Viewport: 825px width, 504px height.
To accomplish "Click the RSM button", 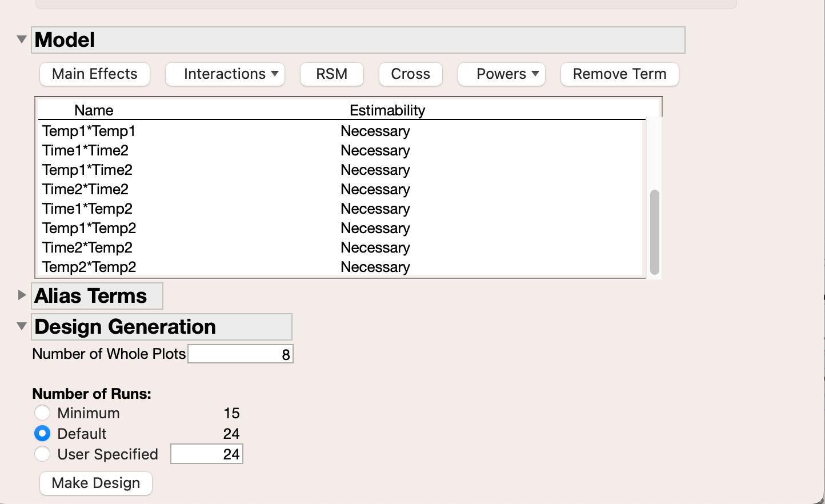I will [331, 74].
